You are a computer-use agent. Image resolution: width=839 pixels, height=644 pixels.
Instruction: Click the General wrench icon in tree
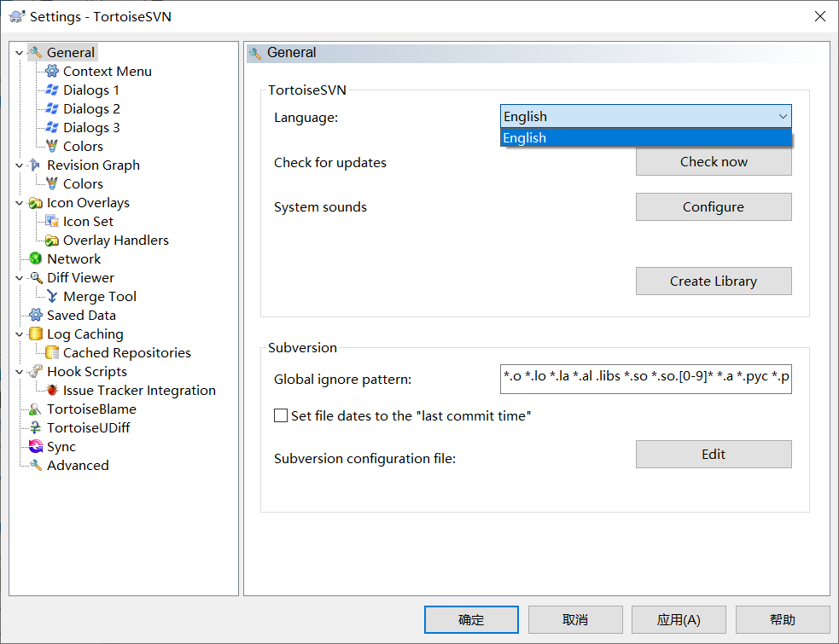pyautogui.click(x=36, y=52)
